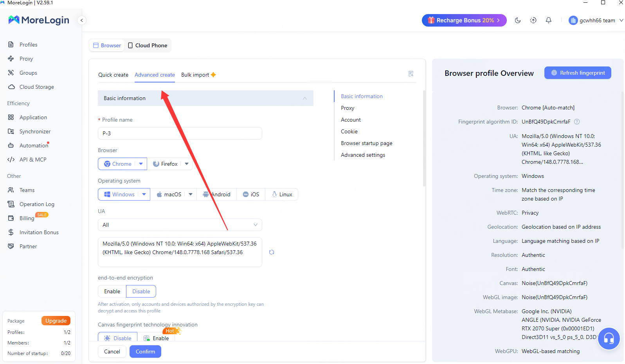Jump to Basic information anchor
Viewport: 625px width, 364px height.
[x=362, y=96]
